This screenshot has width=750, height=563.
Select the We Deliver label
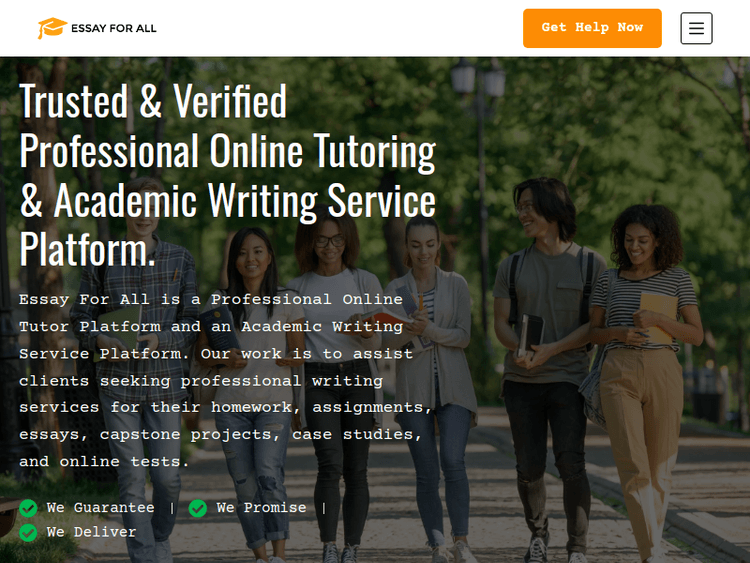[91, 532]
